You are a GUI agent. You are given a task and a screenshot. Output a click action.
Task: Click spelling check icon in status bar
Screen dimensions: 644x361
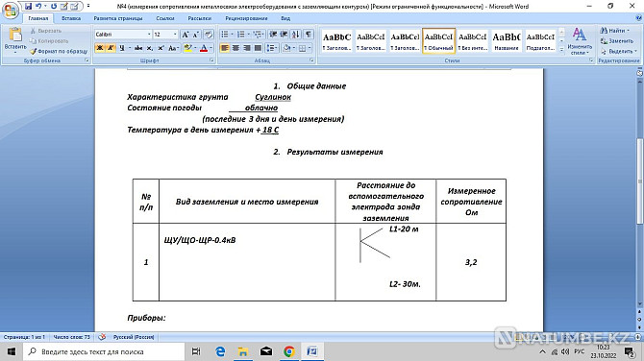(x=102, y=337)
